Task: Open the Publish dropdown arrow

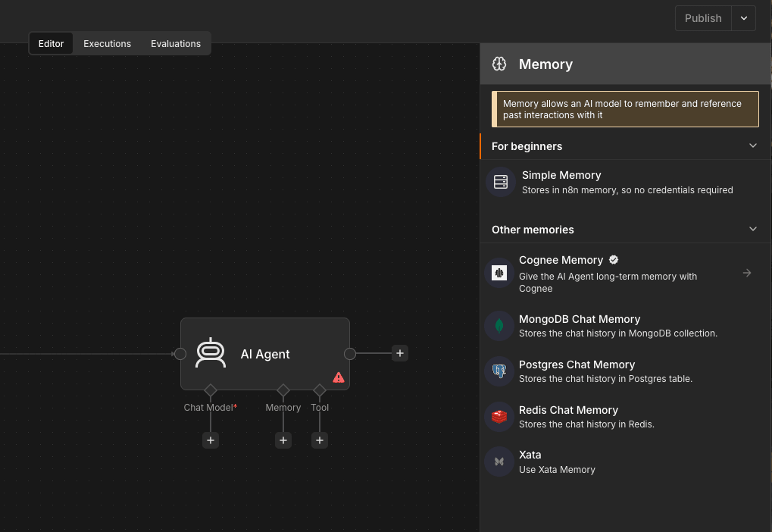Action: click(x=744, y=18)
